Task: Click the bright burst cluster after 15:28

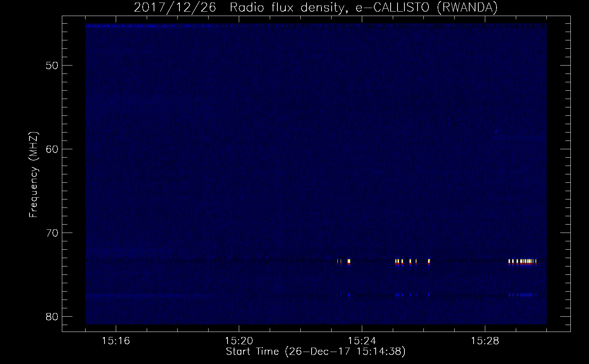Action: pos(523,262)
